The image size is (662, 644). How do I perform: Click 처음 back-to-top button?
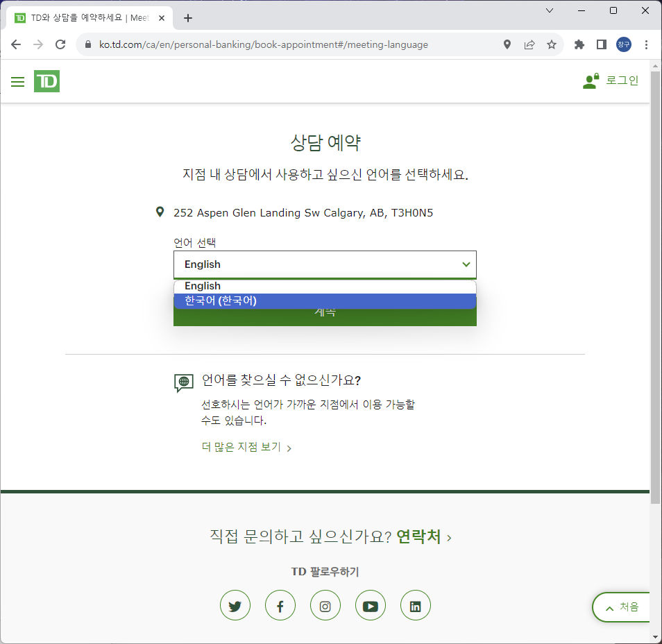click(x=621, y=607)
